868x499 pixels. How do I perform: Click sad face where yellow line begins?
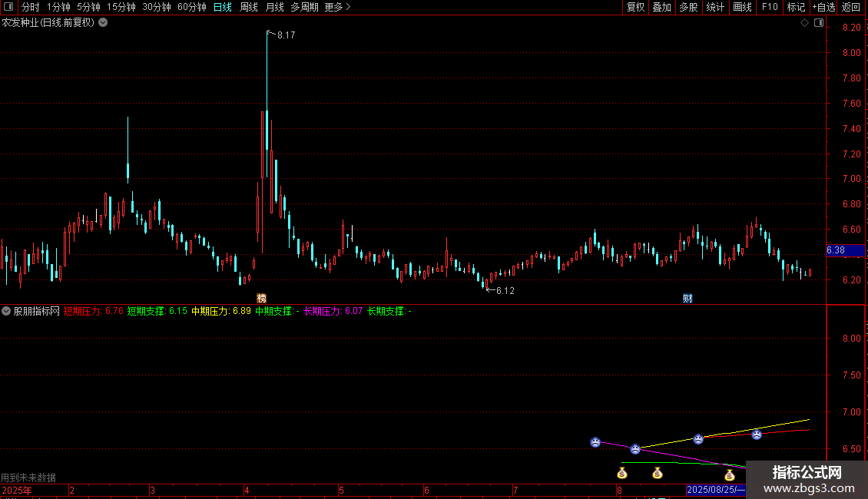[635, 448]
